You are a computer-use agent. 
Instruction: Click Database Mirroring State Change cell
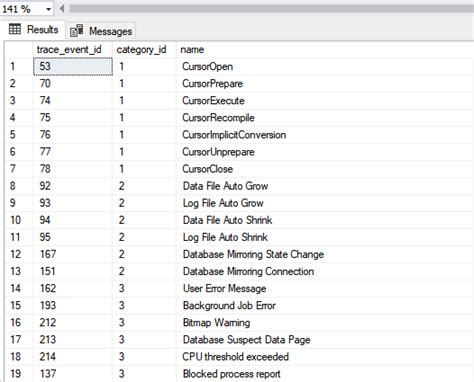(325, 254)
